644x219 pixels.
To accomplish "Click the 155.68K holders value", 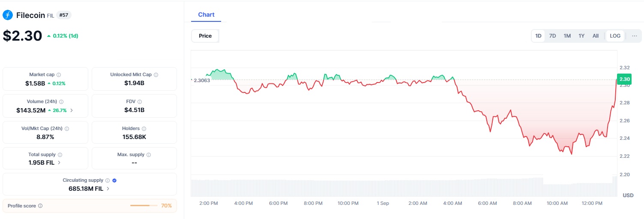I will tap(134, 137).
